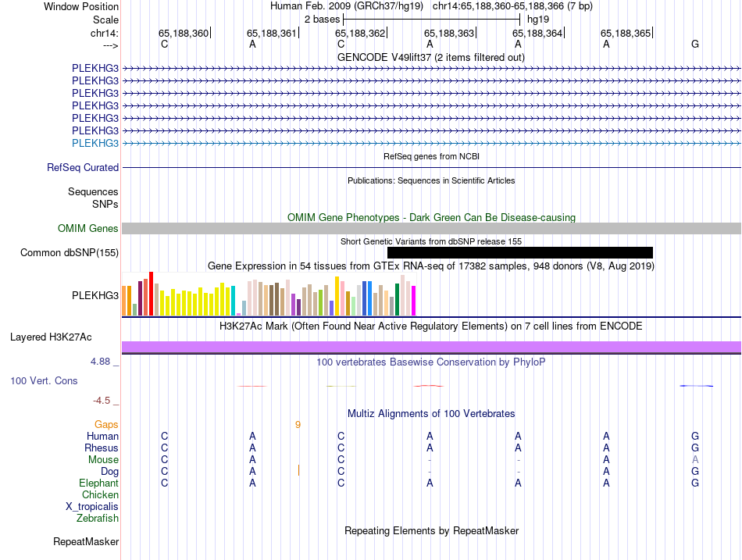Click the Sequences track label
This screenshot has width=742, height=560.
pos(93,191)
